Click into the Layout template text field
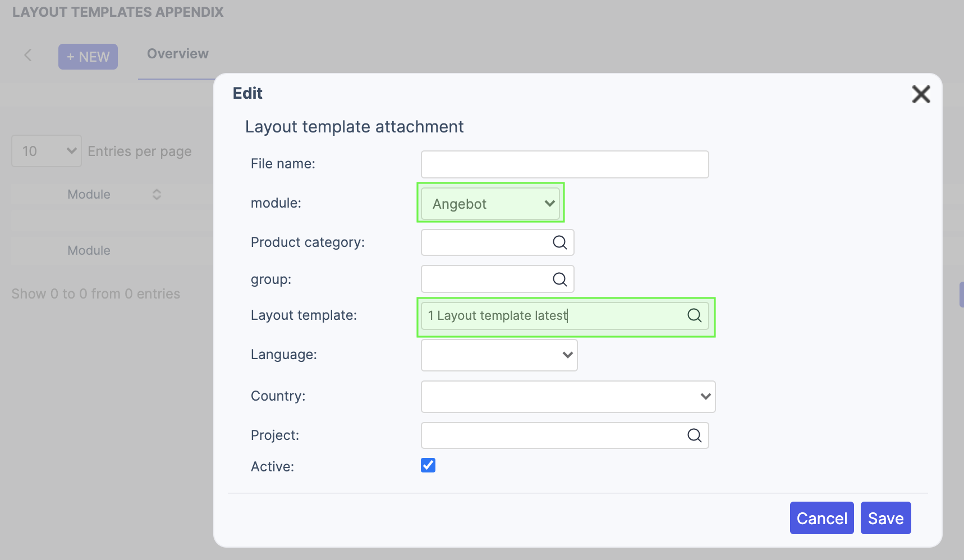Image resolution: width=964 pixels, height=560 pixels. 553,316
